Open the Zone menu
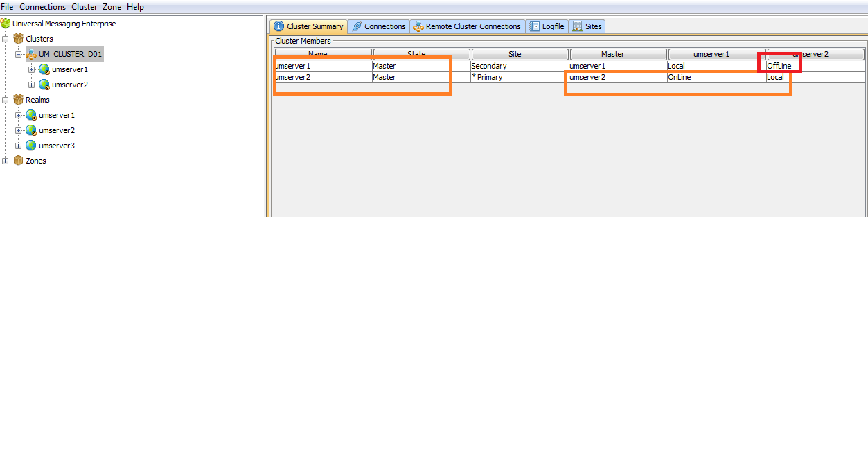The height and width of the screenshot is (449, 868). [112, 7]
